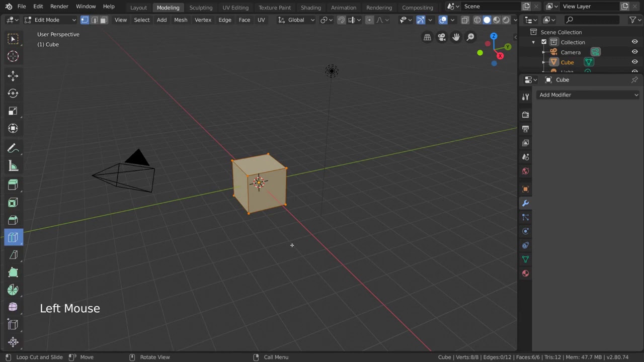Choose the Measure ruler tool
The width and height of the screenshot is (644, 362).
coord(13,166)
